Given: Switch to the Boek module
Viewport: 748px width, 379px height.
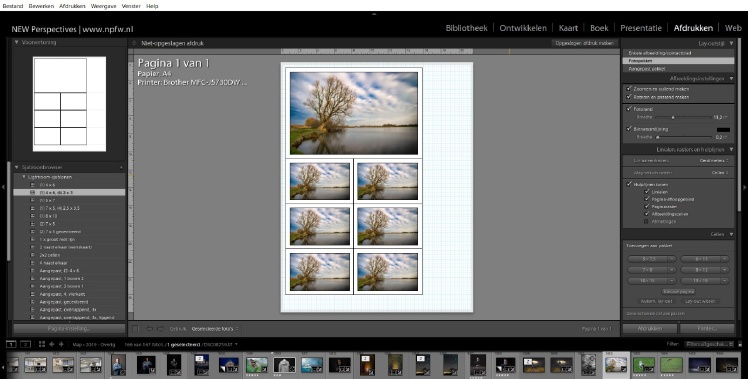Looking at the screenshot, I should point(599,28).
